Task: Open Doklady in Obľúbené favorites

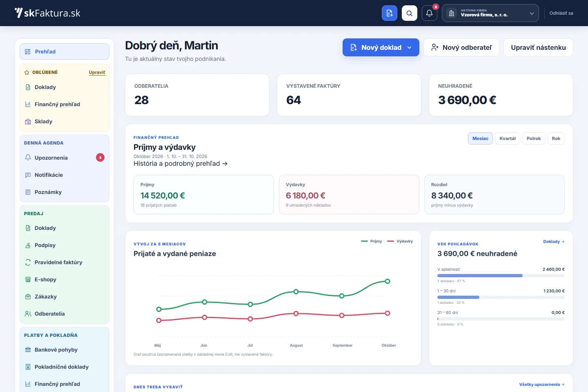Action: (x=65, y=87)
